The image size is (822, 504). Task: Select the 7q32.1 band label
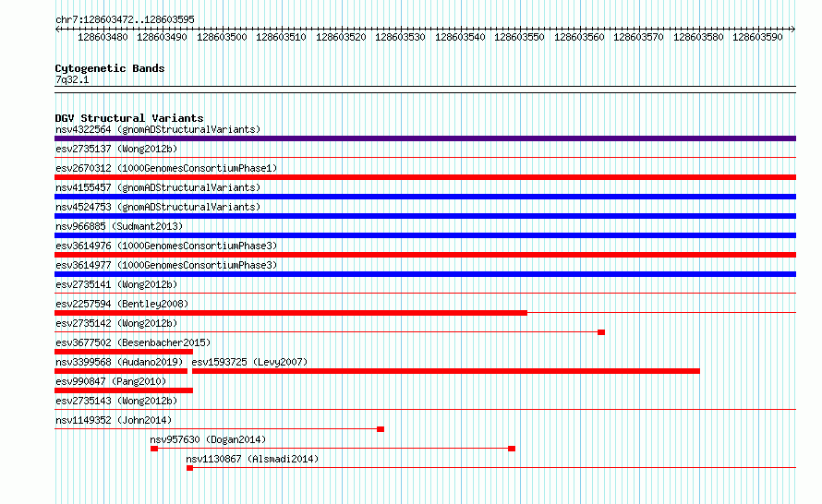coord(72,79)
